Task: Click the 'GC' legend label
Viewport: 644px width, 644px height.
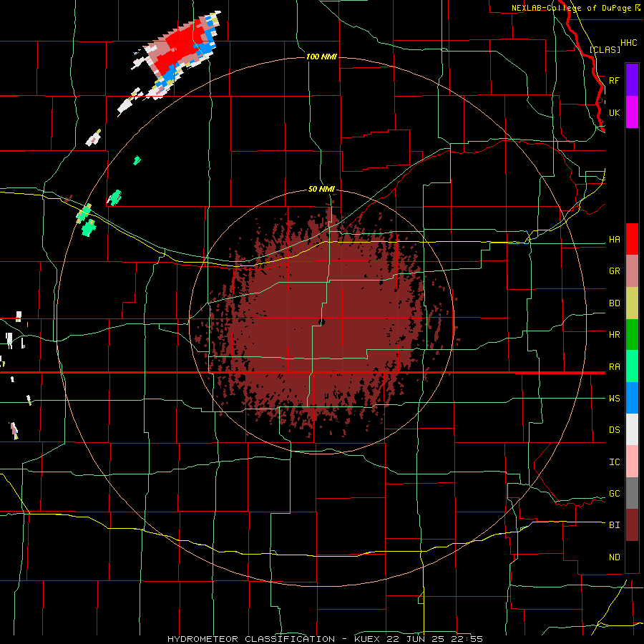Action: pyautogui.click(x=614, y=493)
